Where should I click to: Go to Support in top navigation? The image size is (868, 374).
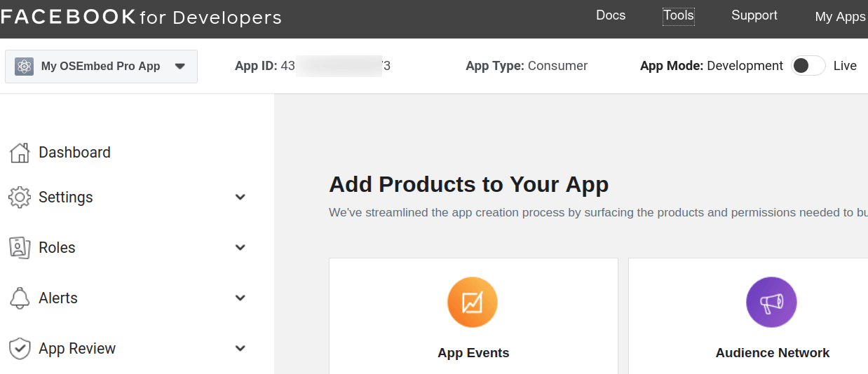(x=754, y=15)
